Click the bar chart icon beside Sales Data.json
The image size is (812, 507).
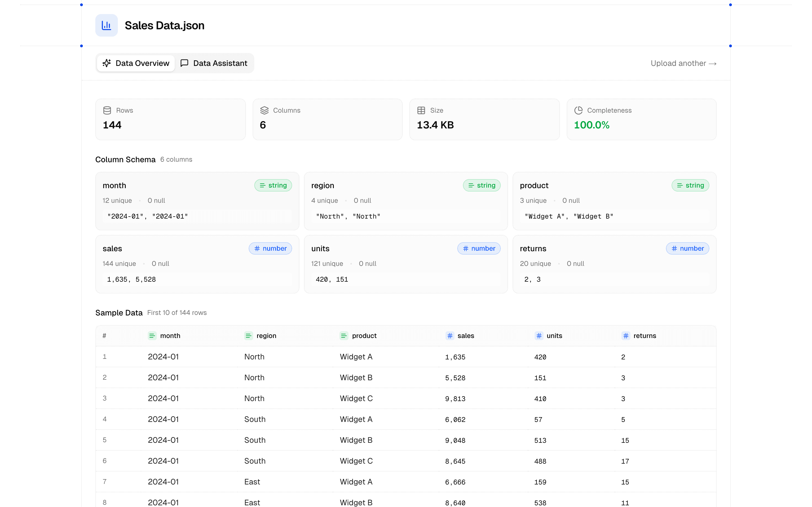point(106,25)
